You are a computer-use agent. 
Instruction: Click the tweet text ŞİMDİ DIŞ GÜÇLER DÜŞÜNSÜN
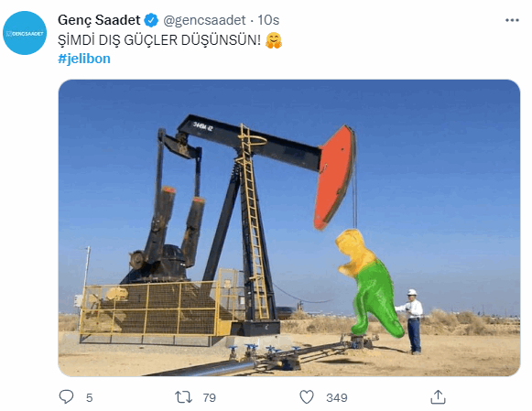pos(159,40)
